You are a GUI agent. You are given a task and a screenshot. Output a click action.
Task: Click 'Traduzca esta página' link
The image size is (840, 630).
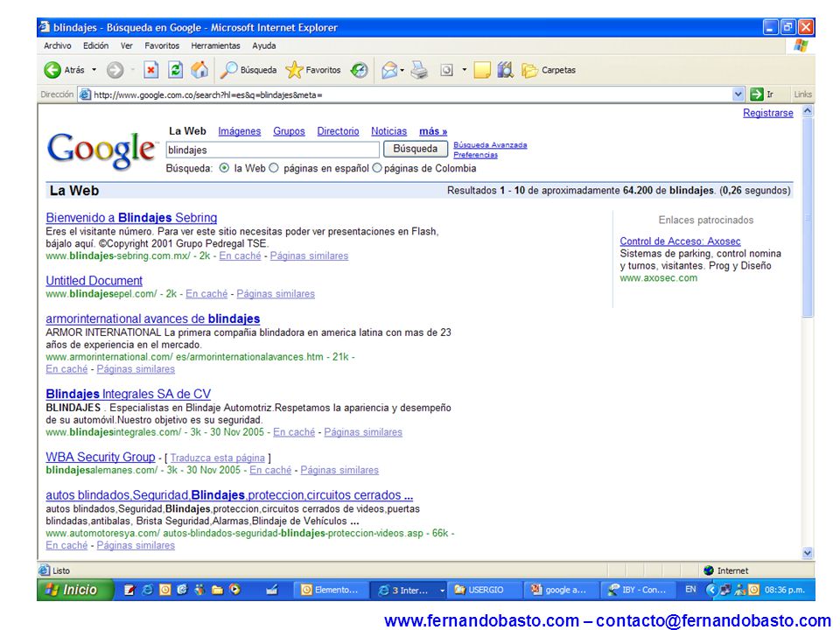[218, 458]
